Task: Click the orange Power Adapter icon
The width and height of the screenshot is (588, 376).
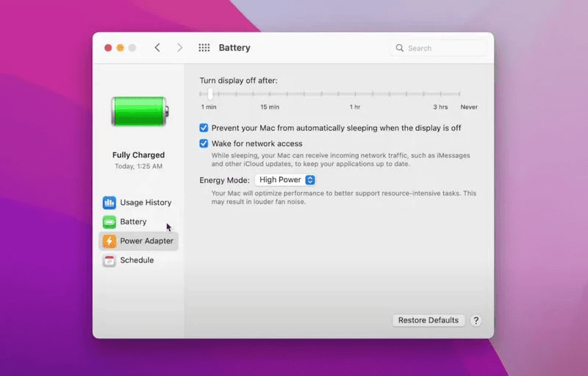Action: 109,241
